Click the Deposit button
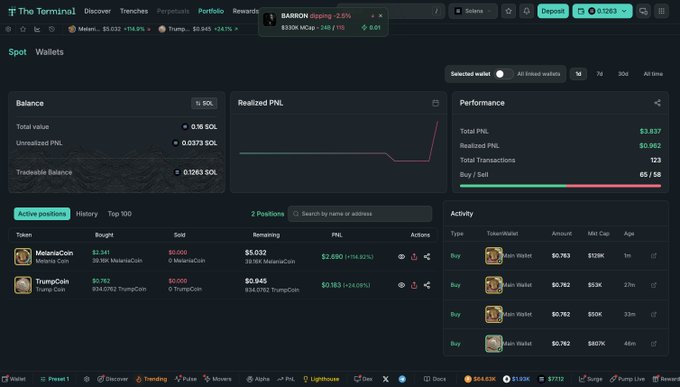 (553, 11)
